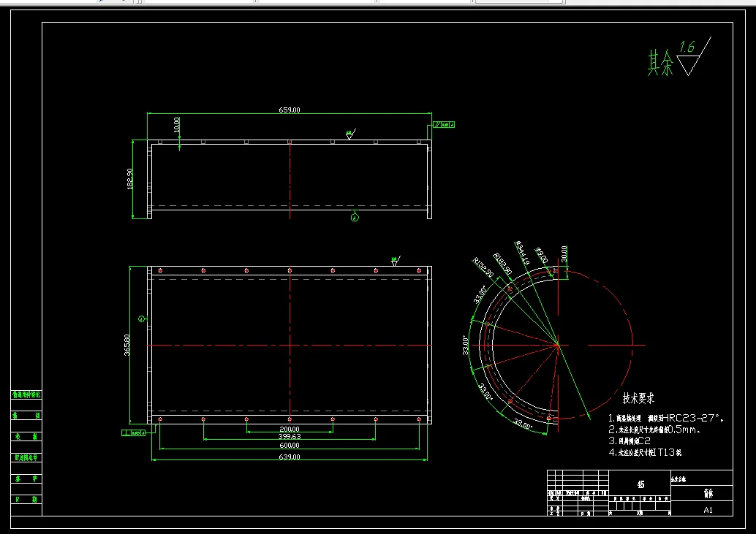The image size is (756, 534).
Task: Select the 1.6 roughness value
Action: 687,47
